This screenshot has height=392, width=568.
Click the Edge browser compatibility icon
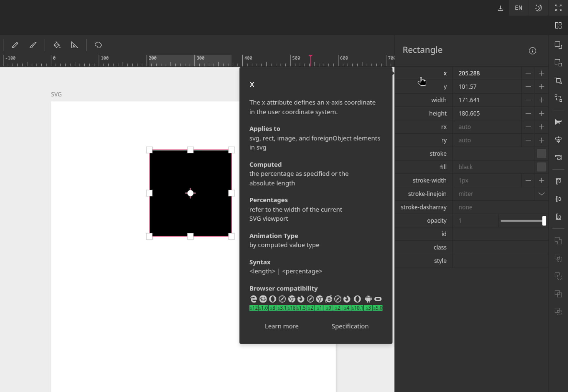pos(253,299)
